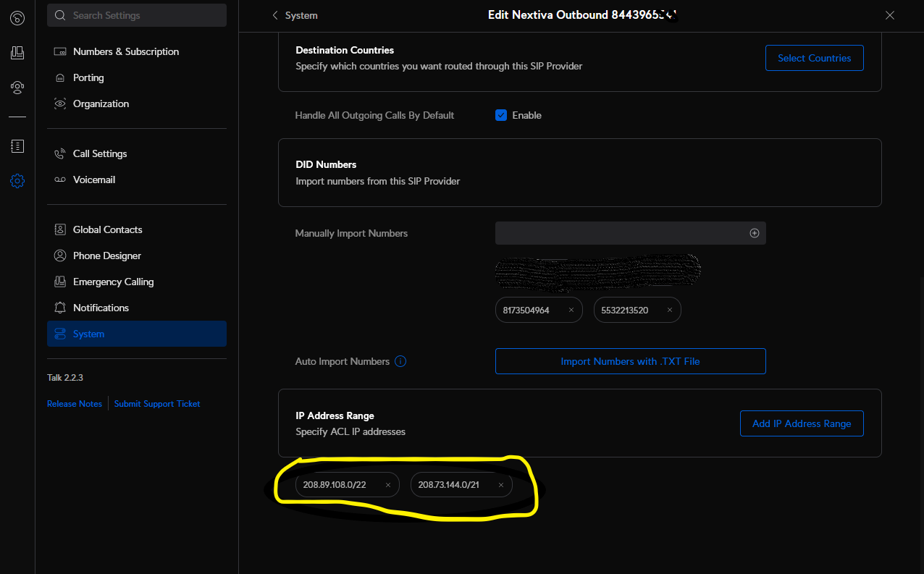Click the support headset icon in left rail
The height and width of the screenshot is (574, 924).
[17, 88]
